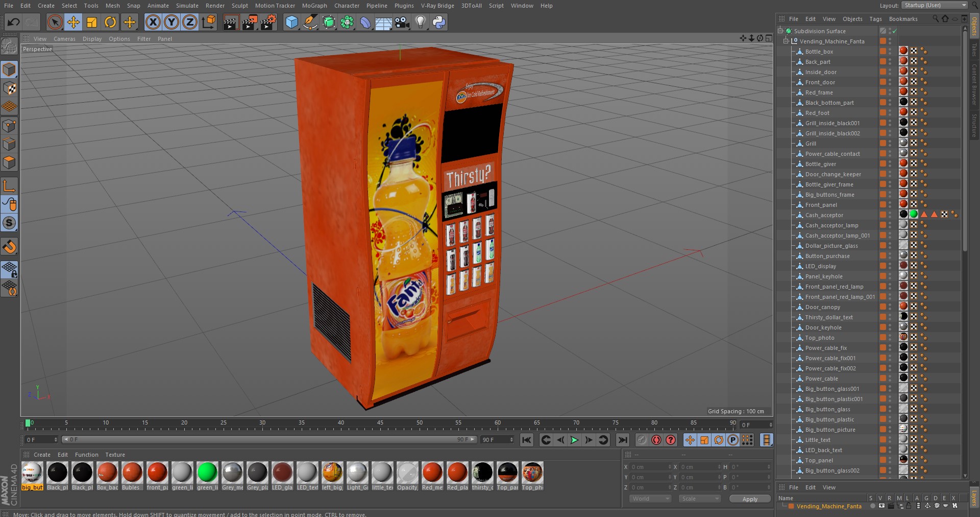Select the Move tool
The height and width of the screenshot is (517, 980).
(x=73, y=22)
